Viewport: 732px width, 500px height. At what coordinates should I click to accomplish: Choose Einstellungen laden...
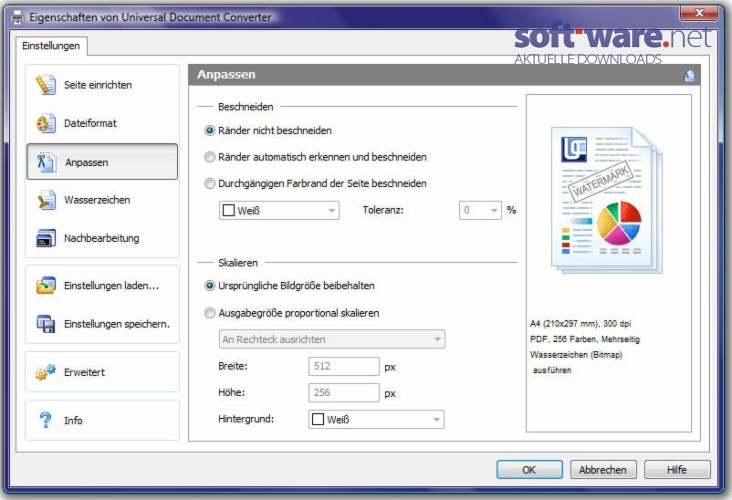point(102,285)
